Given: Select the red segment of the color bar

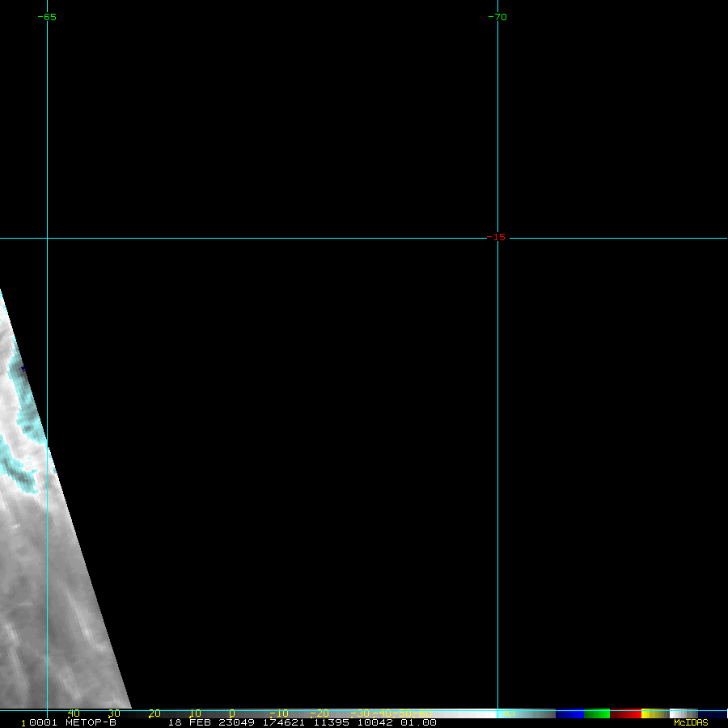Looking at the screenshot, I should click(625, 714).
